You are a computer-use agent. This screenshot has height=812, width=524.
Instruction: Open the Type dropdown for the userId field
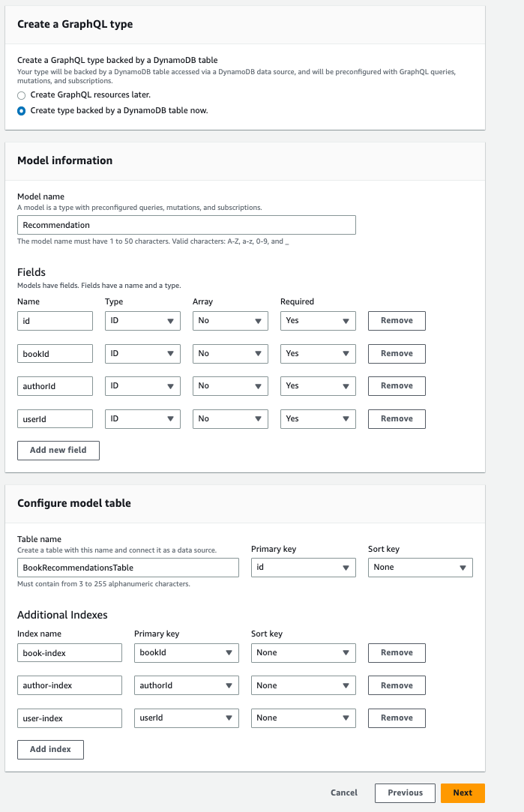(x=142, y=418)
